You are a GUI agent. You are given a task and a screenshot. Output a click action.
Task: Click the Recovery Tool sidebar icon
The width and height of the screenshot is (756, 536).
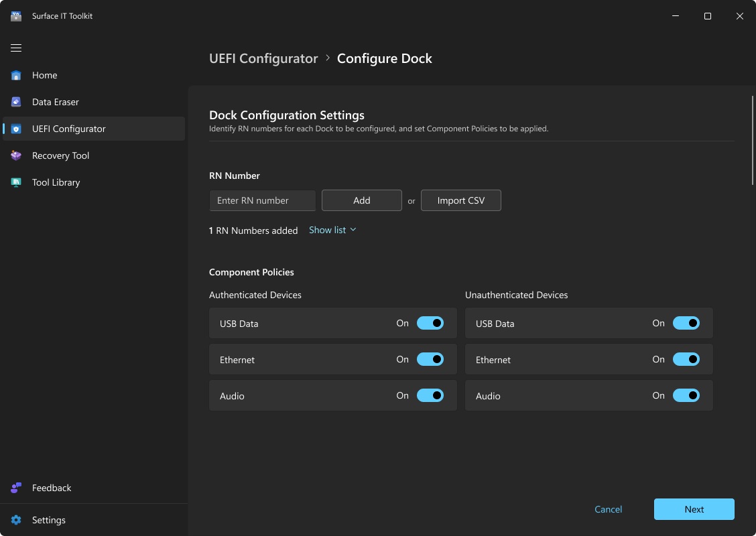16,155
